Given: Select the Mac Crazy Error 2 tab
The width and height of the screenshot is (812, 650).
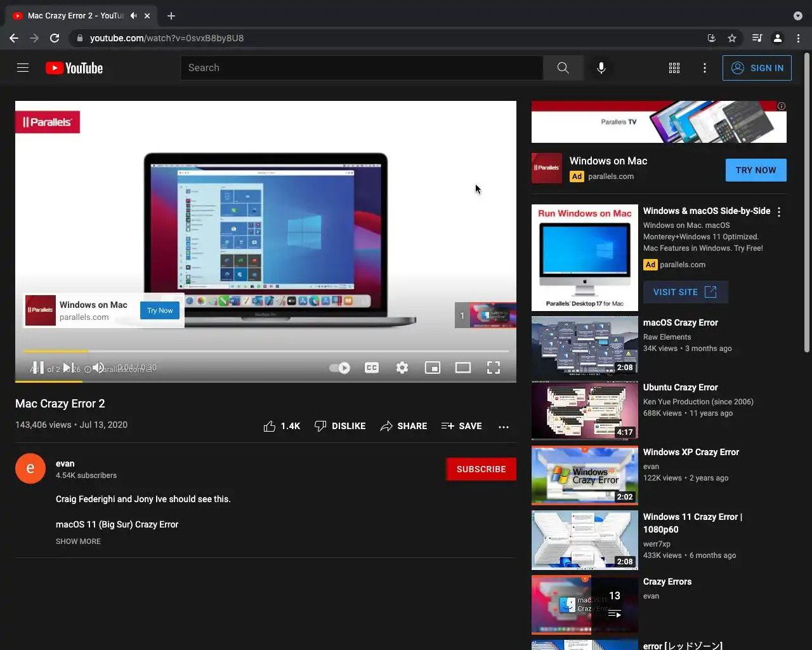Looking at the screenshot, I should pos(82,16).
